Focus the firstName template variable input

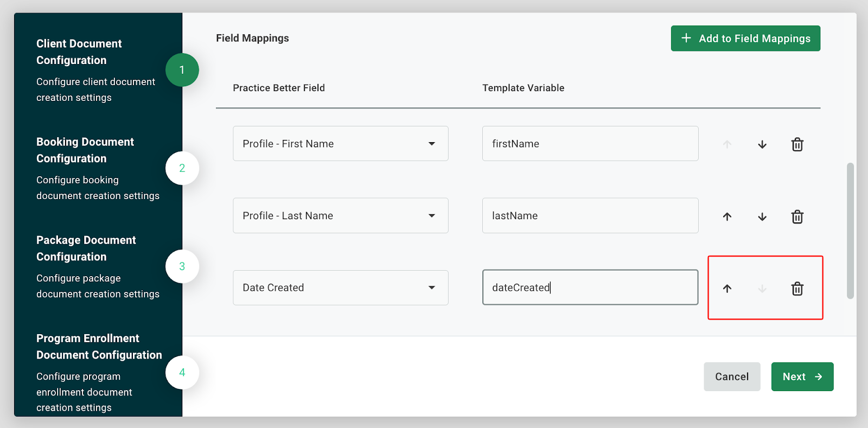(x=590, y=144)
